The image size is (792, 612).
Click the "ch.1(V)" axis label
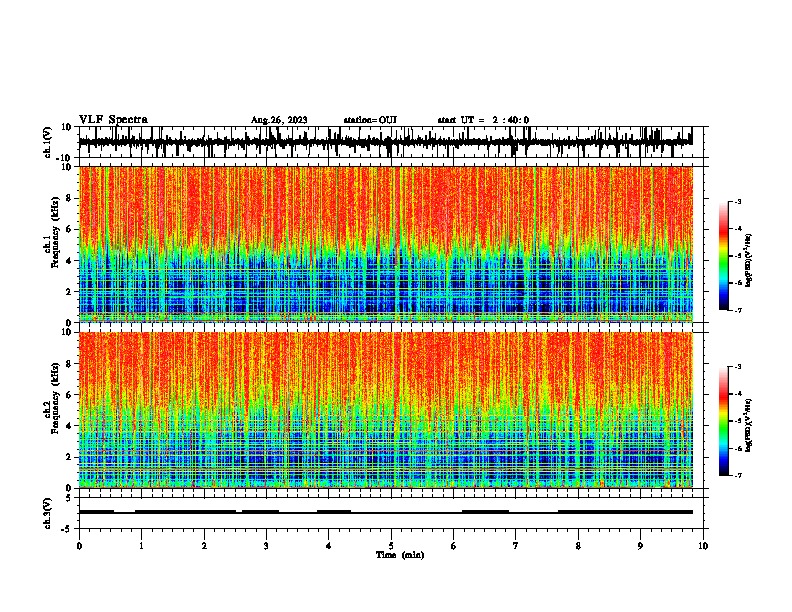(x=48, y=142)
